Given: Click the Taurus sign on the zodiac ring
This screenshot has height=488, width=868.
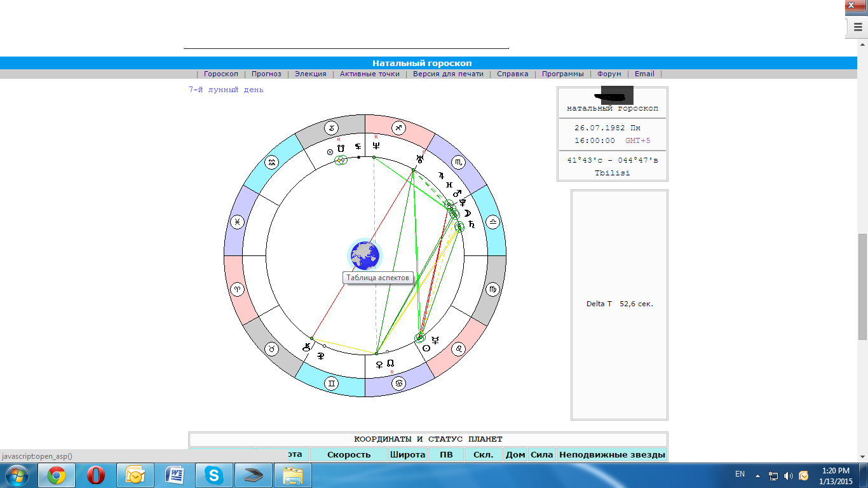Looking at the screenshot, I should pos(271,349).
